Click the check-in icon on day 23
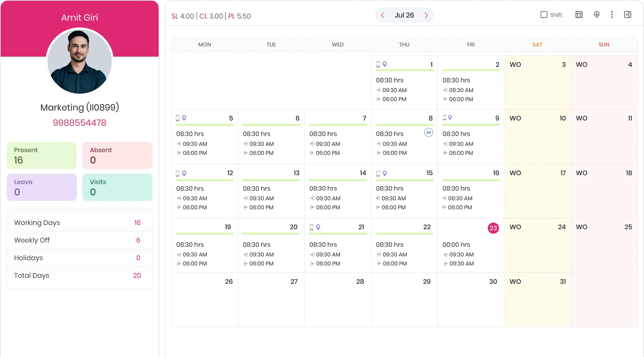The height and width of the screenshot is (357, 644). coord(445,255)
